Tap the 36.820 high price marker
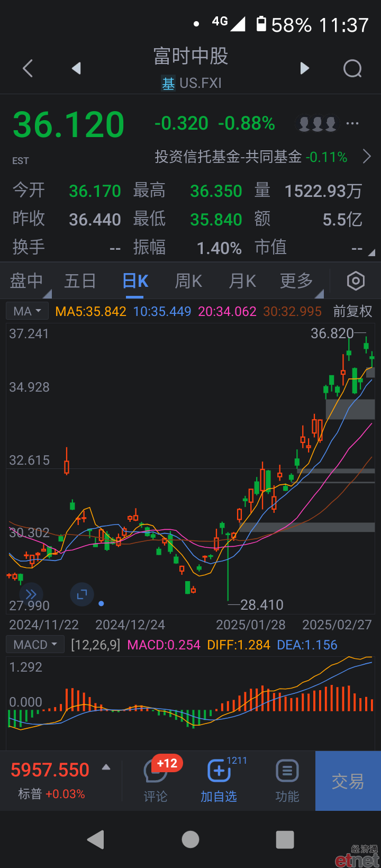Screen dimensions: 381x868 point(332,333)
